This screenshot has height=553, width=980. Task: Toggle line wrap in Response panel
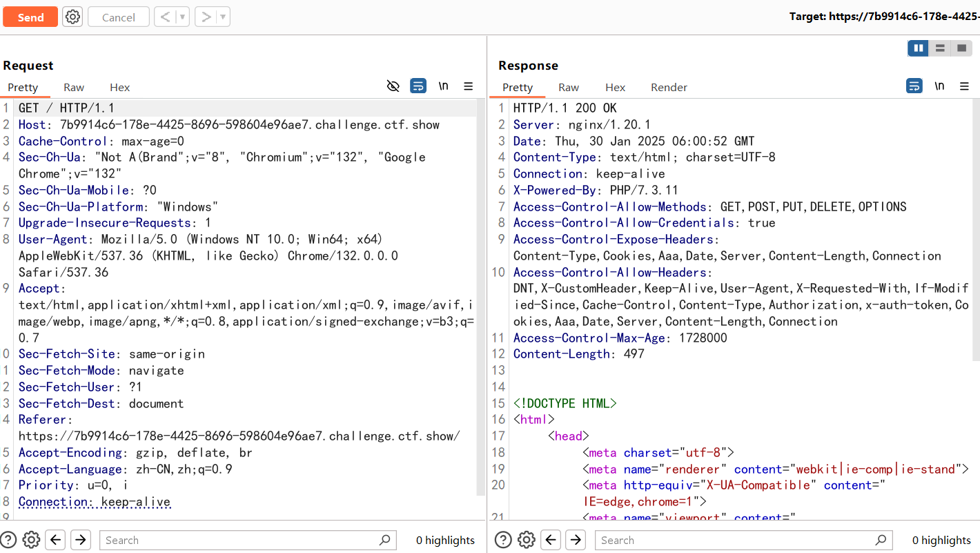point(914,86)
